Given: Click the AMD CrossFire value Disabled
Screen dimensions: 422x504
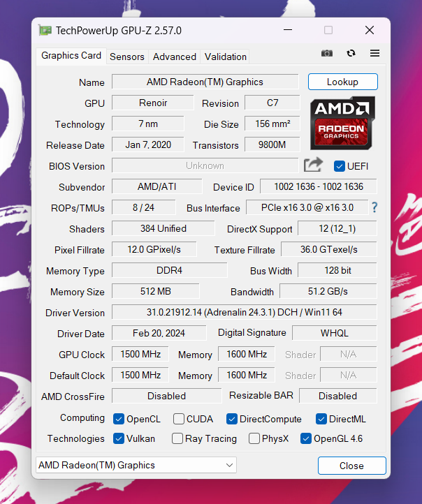Looking at the screenshot, I should pyautogui.click(x=166, y=396).
